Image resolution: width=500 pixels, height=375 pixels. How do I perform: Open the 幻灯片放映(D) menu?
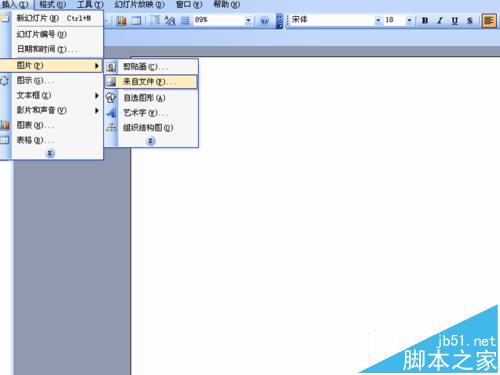(139, 5)
